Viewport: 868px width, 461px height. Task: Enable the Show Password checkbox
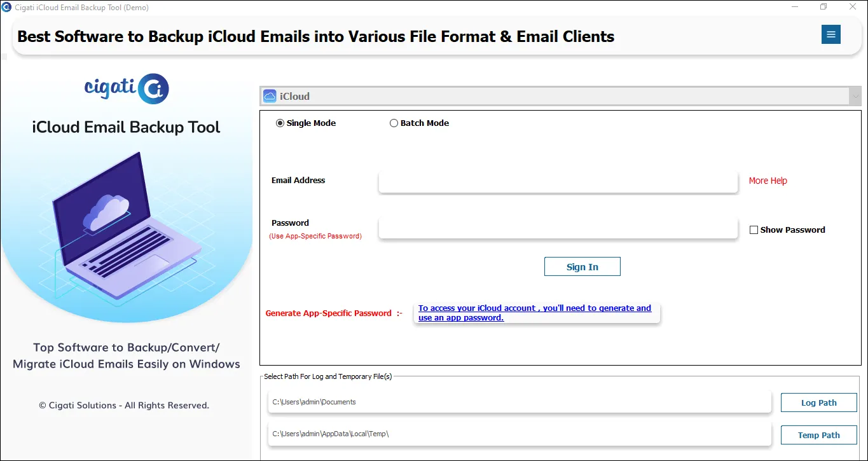(754, 230)
